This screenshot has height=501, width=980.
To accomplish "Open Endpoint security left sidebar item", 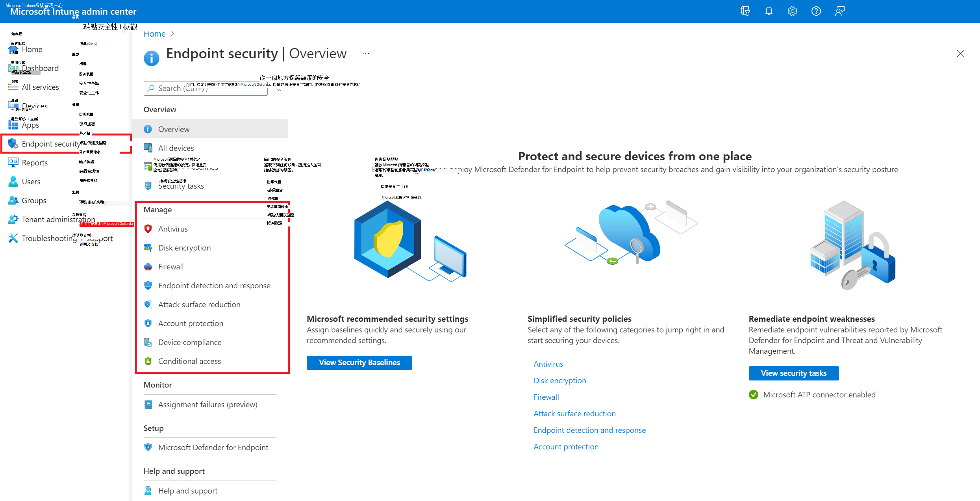I will click(48, 143).
